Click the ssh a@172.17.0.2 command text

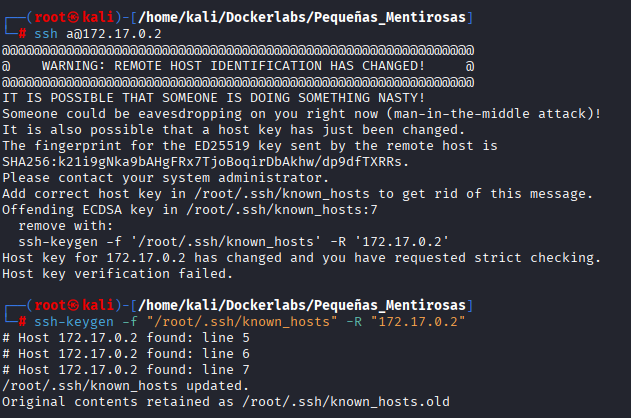(98, 33)
